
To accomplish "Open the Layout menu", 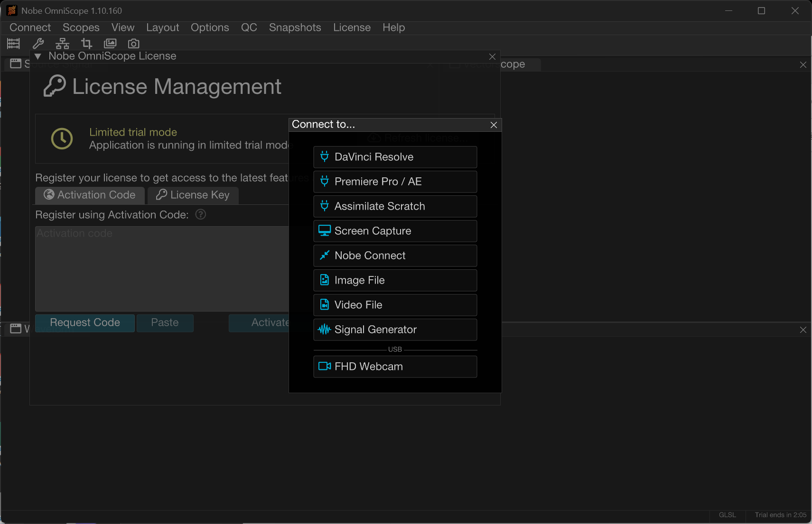I will click(163, 28).
